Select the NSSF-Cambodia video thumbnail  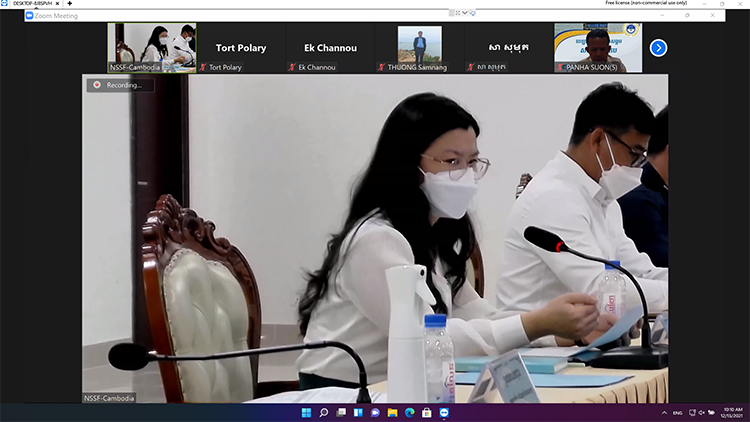click(x=152, y=47)
